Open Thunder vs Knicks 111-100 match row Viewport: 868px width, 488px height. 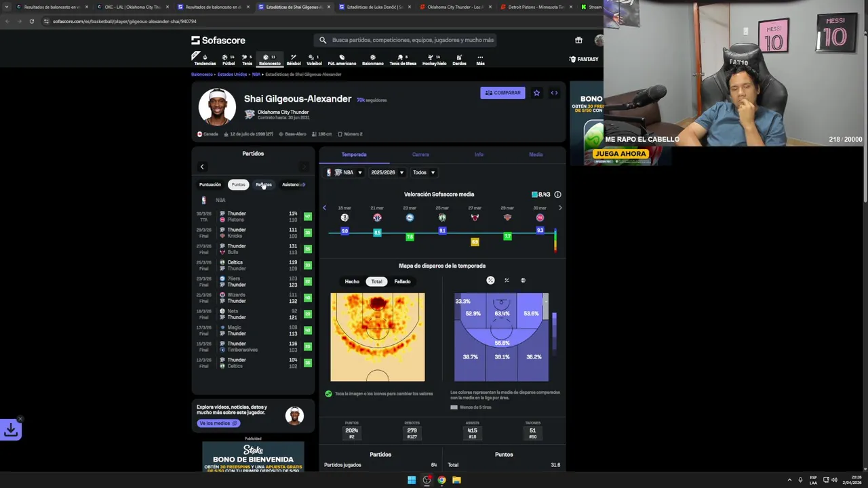[254, 233]
